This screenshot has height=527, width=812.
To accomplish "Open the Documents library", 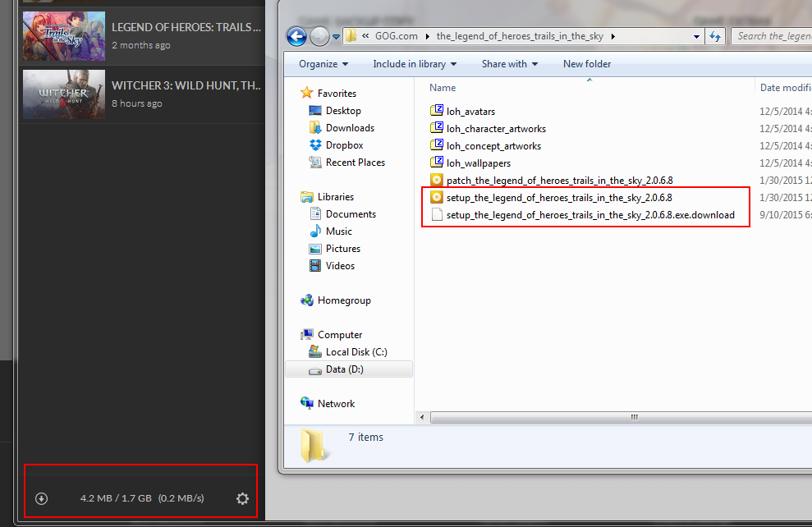I will coord(351,213).
